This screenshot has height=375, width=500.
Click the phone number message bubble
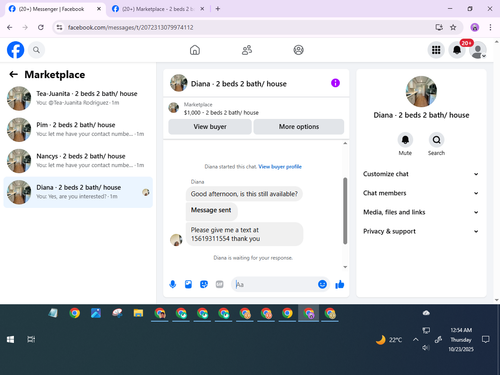244,234
